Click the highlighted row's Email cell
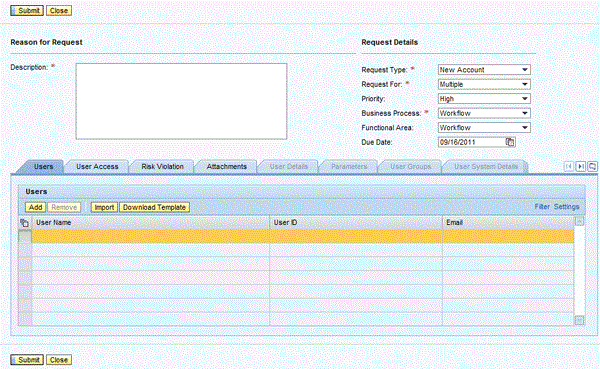Image resolution: width=600 pixels, height=369 pixels. click(509, 236)
